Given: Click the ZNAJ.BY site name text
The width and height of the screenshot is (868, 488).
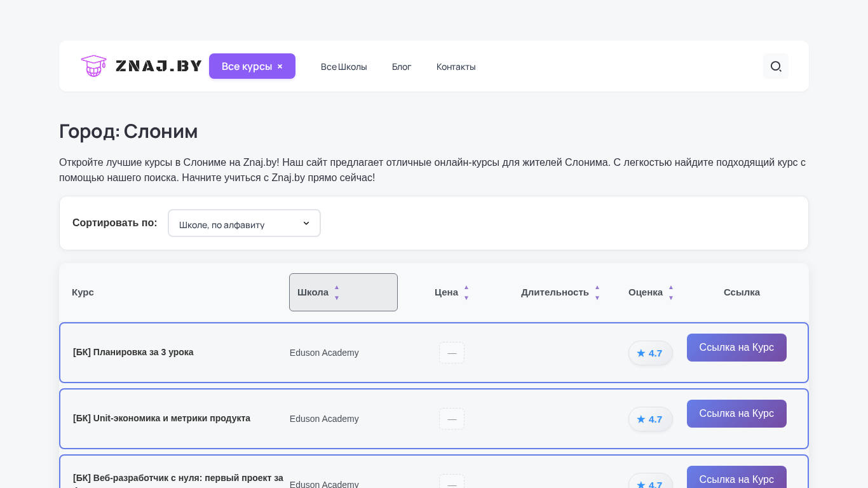Looking at the screenshot, I should pos(158,66).
